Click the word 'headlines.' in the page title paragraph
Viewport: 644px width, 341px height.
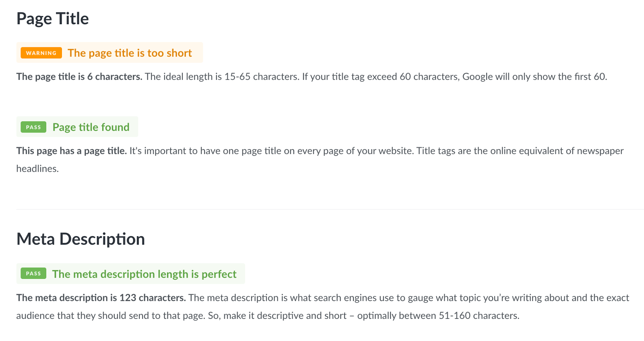pos(37,168)
